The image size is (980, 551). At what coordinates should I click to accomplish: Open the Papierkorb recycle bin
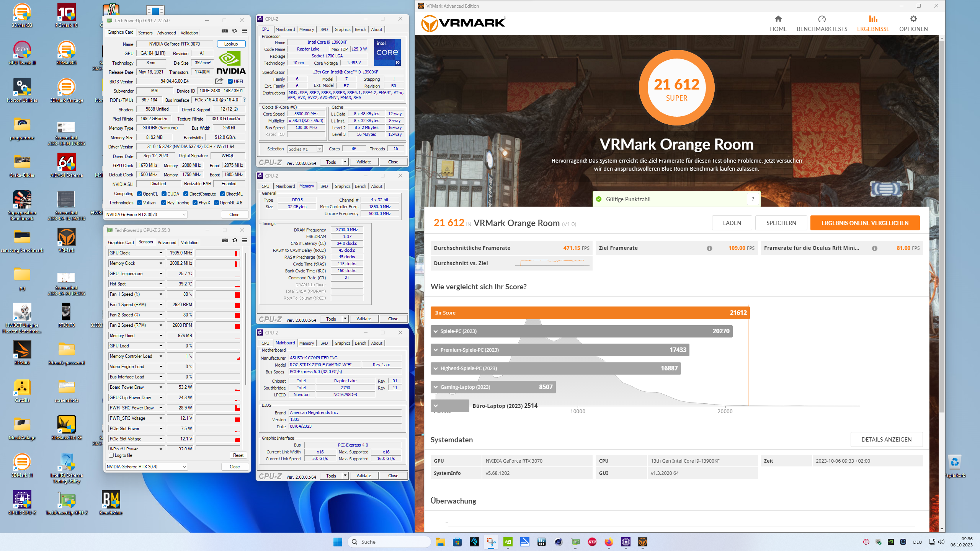pyautogui.click(x=955, y=466)
